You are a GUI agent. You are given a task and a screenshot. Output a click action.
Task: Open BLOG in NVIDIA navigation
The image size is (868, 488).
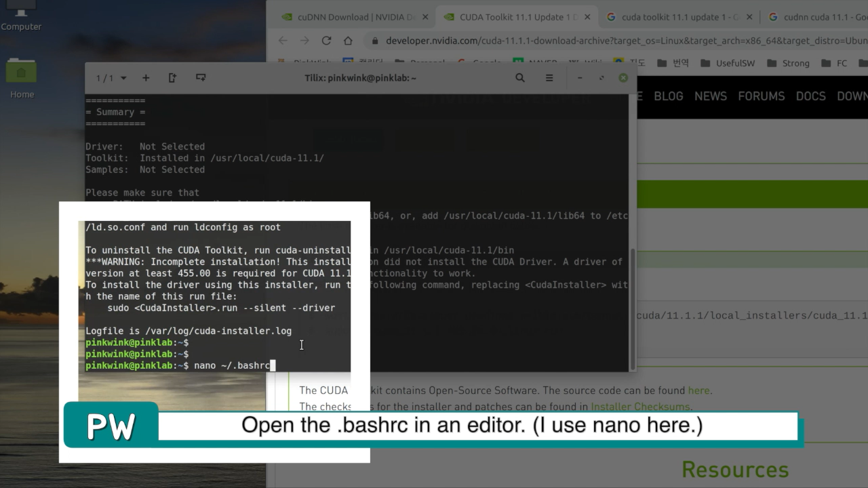tap(668, 96)
